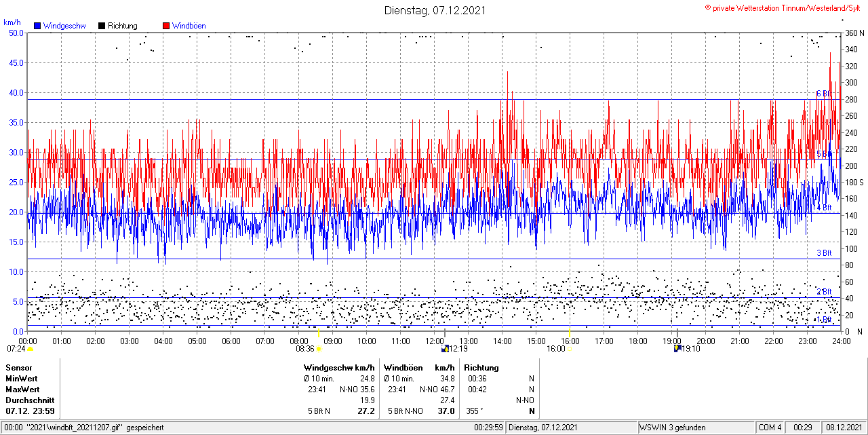Click the average wind speed value 19.9
The image size is (868, 435).
click(x=367, y=400)
